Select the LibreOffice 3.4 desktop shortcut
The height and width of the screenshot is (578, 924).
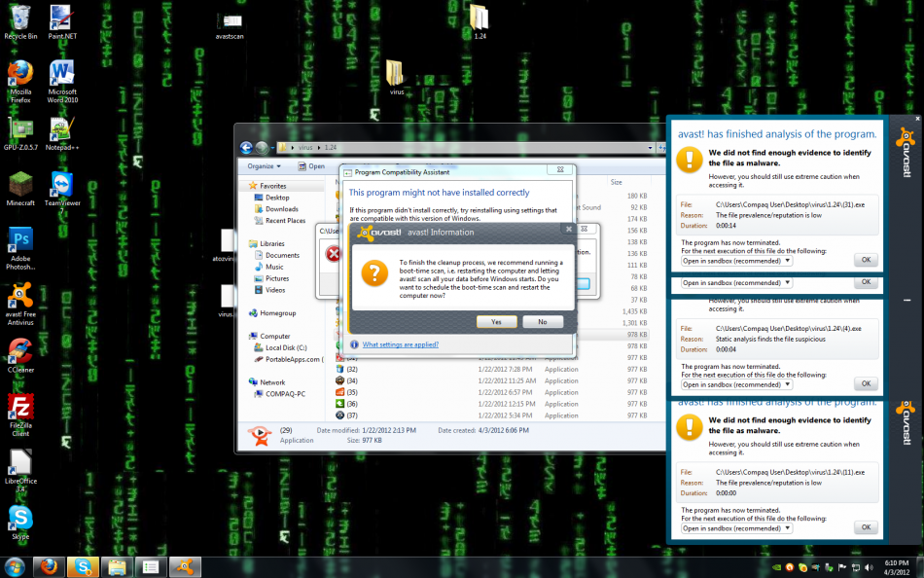point(20,471)
